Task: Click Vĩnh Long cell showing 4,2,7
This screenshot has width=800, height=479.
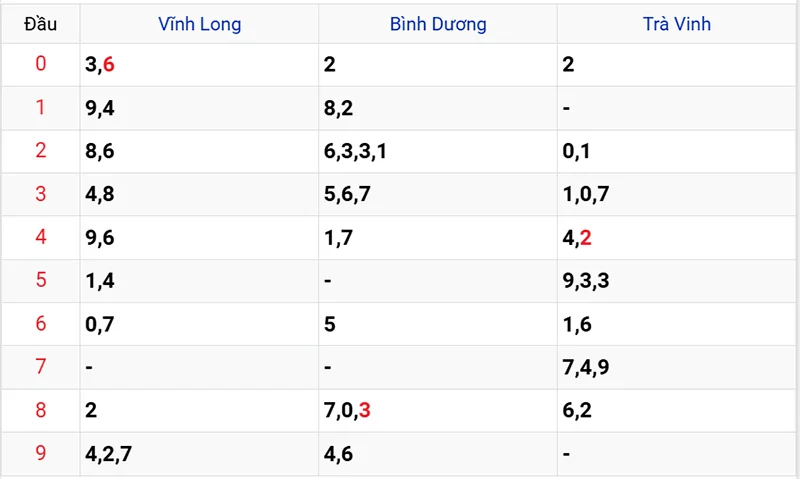Action: click(107, 453)
